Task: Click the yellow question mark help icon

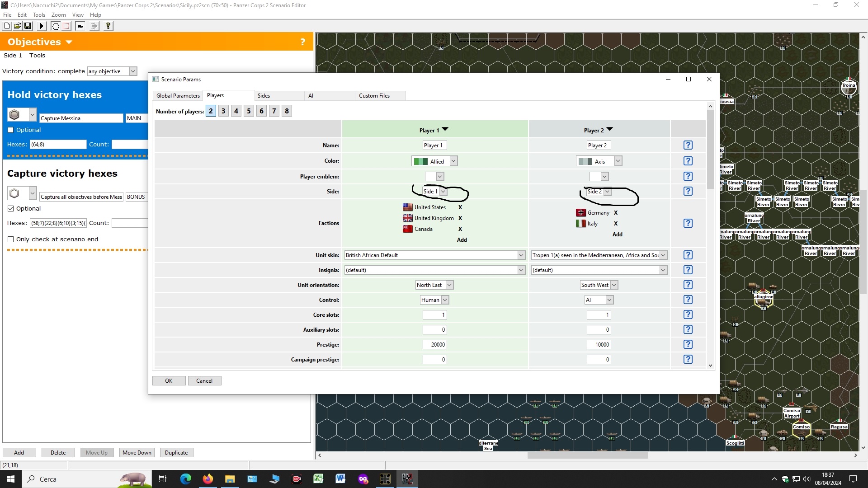Action: pos(108,26)
